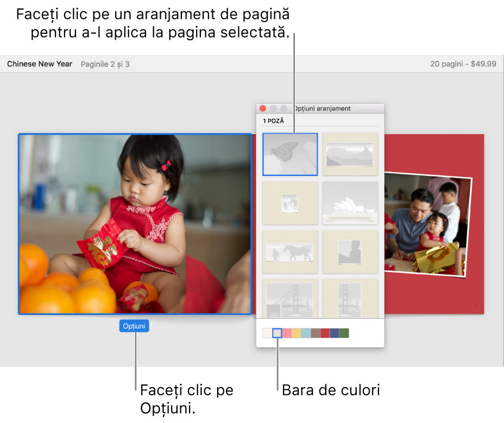Choose the wide horse panorama layout
The width and height of the screenshot is (504, 423).
click(290, 251)
